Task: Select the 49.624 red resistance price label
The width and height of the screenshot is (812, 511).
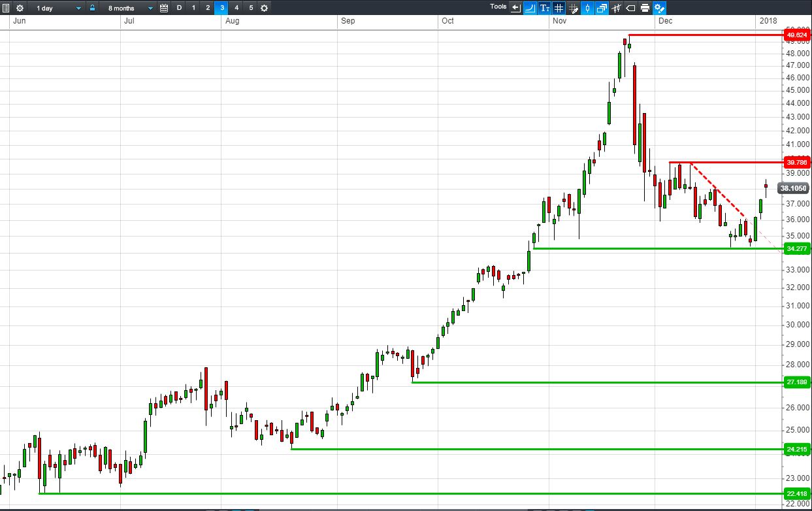Action: (797, 35)
